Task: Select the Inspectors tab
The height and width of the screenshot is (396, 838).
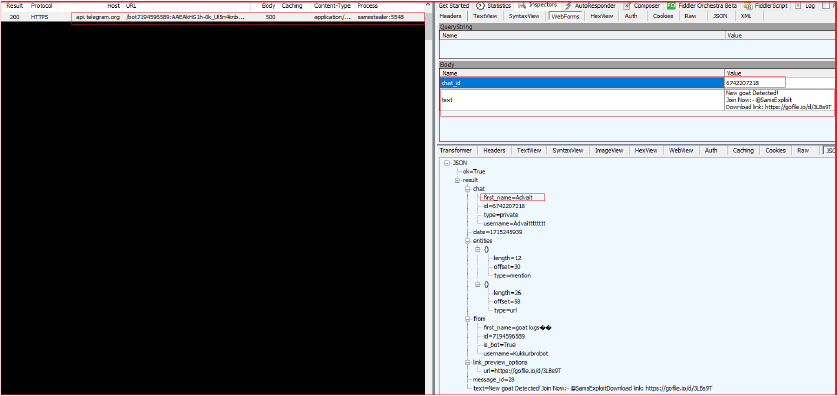Action: 538,5
